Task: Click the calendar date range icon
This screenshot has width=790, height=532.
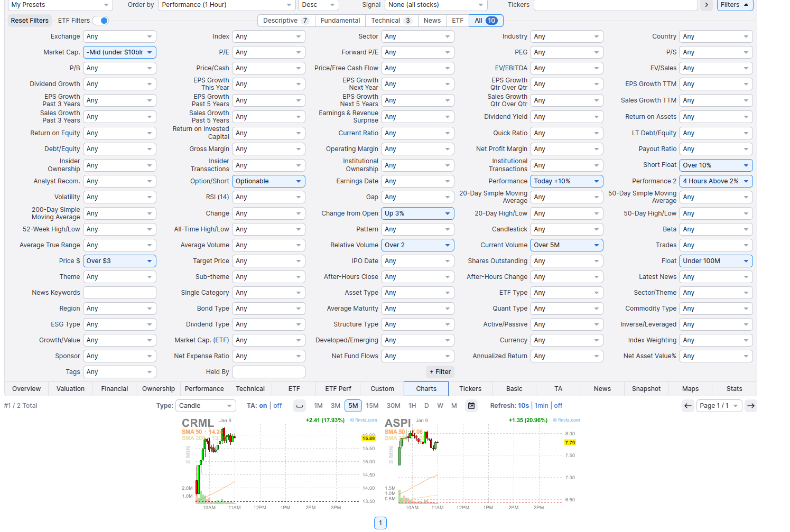Action: pos(471,406)
